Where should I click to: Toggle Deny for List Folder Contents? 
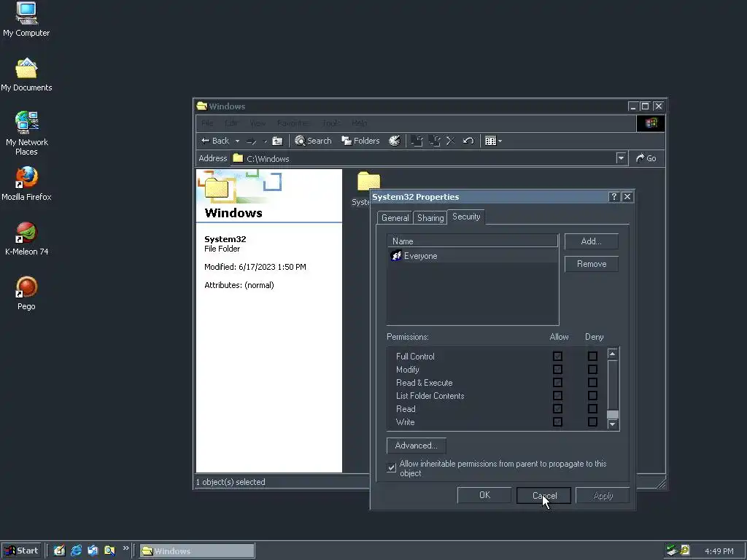click(x=592, y=396)
